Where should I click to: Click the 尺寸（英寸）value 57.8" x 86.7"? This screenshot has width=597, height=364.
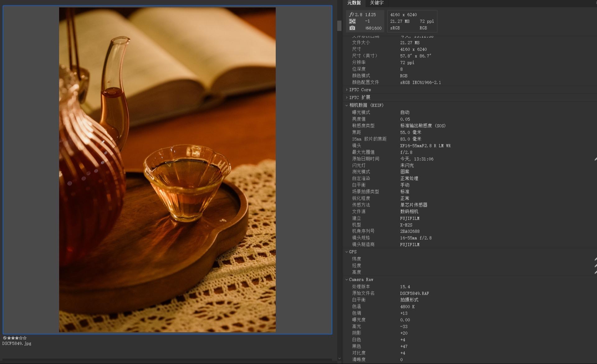[x=416, y=56]
